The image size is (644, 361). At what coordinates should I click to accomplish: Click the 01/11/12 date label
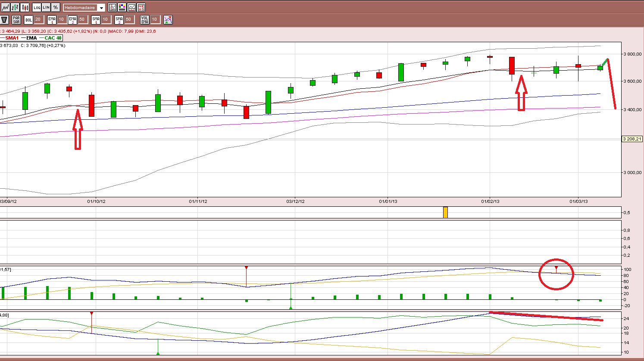click(198, 201)
